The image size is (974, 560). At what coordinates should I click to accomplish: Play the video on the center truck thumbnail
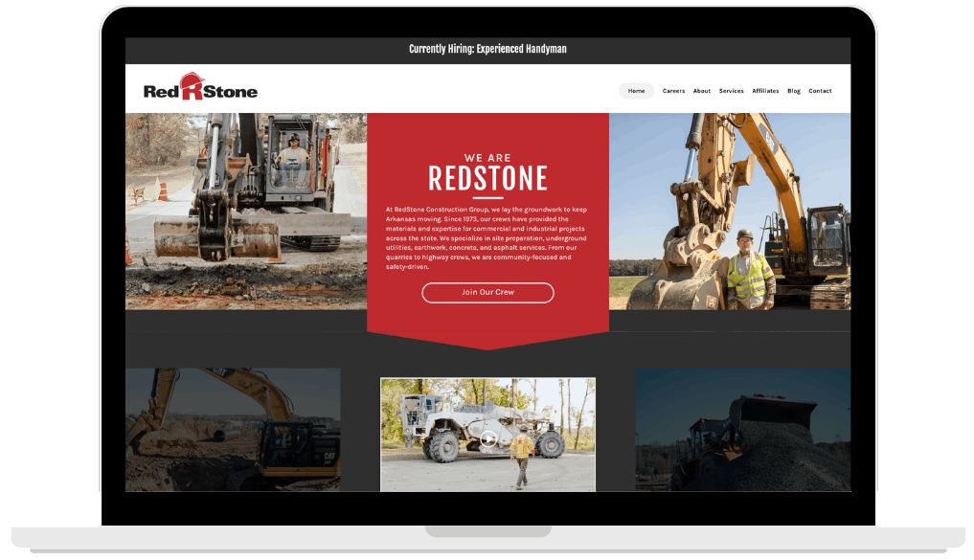[488, 439]
